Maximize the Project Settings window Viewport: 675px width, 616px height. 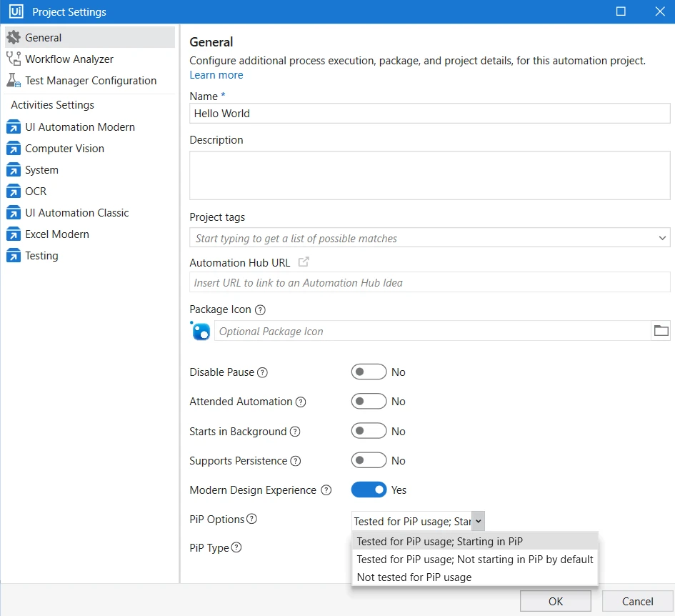[621, 11]
